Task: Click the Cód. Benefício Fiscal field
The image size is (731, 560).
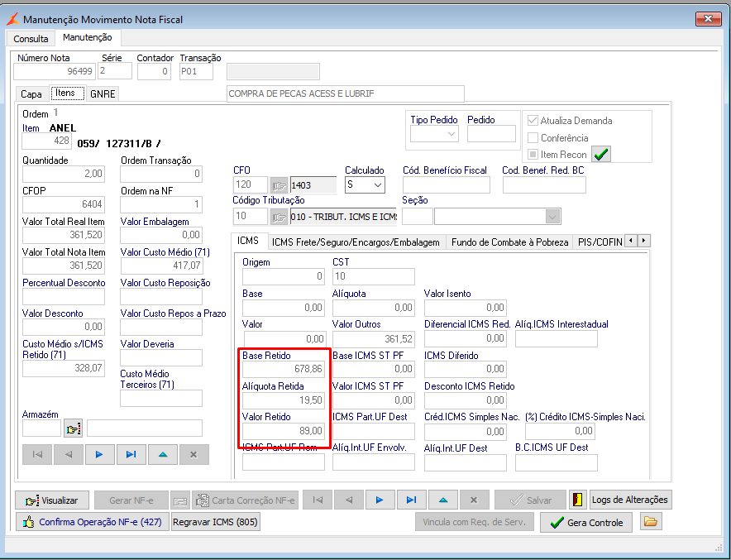Action: click(447, 185)
